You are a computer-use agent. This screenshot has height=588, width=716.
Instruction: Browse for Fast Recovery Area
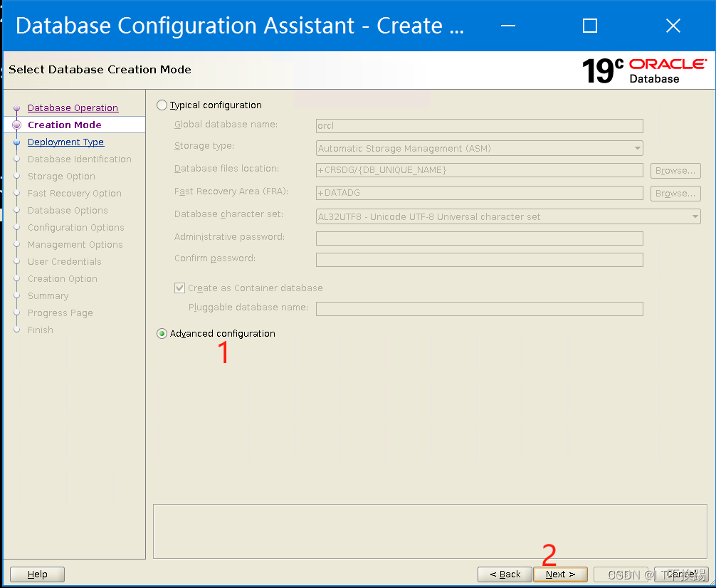click(x=675, y=193)
